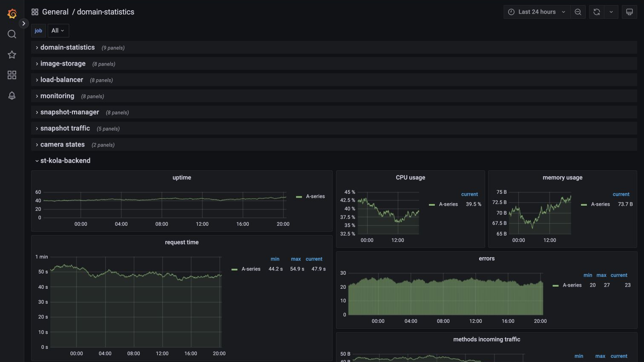Sort request time legend by min
The height and width of the screenshot is (362, 644).
(275, 259)
